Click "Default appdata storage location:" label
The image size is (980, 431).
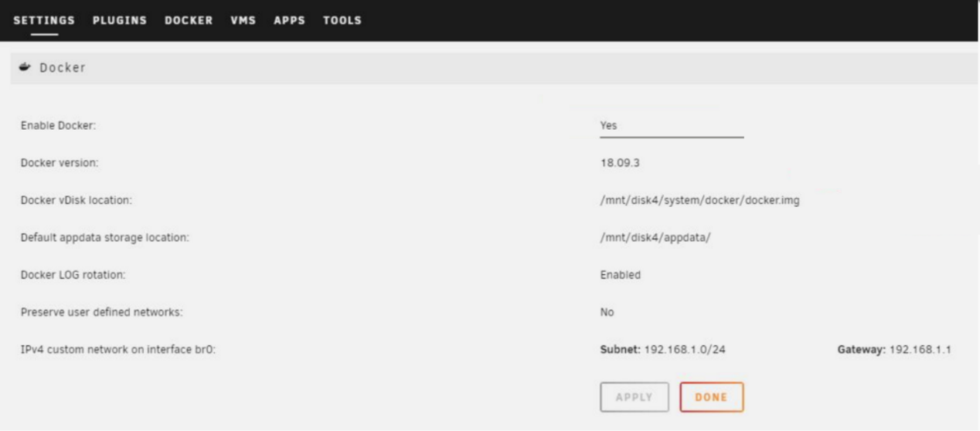coord(104,238)
